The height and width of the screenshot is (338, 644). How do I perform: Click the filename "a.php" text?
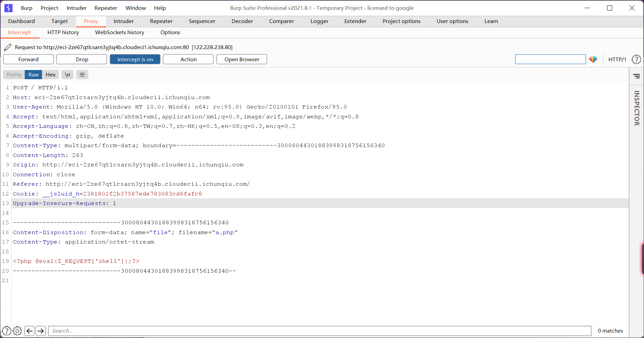point(225,232)
